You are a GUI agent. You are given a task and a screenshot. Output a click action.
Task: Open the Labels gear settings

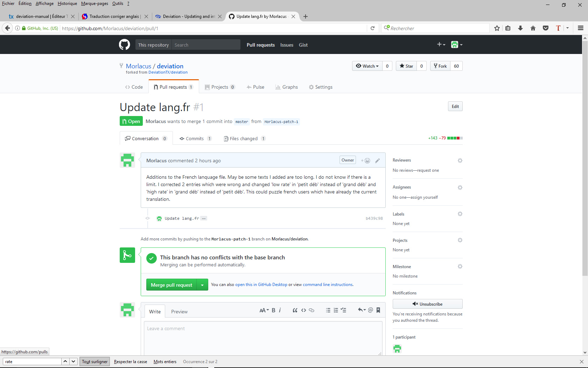[460, 214]
